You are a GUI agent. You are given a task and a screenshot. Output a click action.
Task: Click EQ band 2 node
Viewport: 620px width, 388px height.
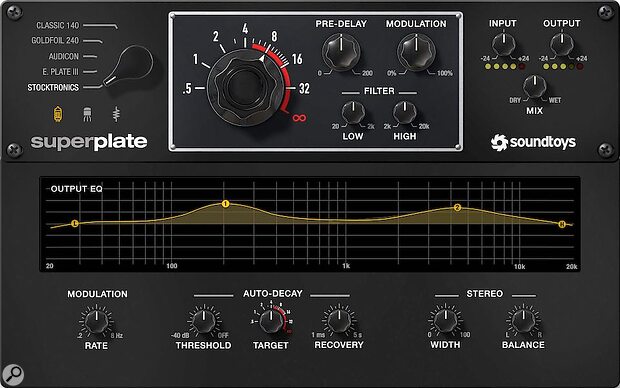point(457,207)
